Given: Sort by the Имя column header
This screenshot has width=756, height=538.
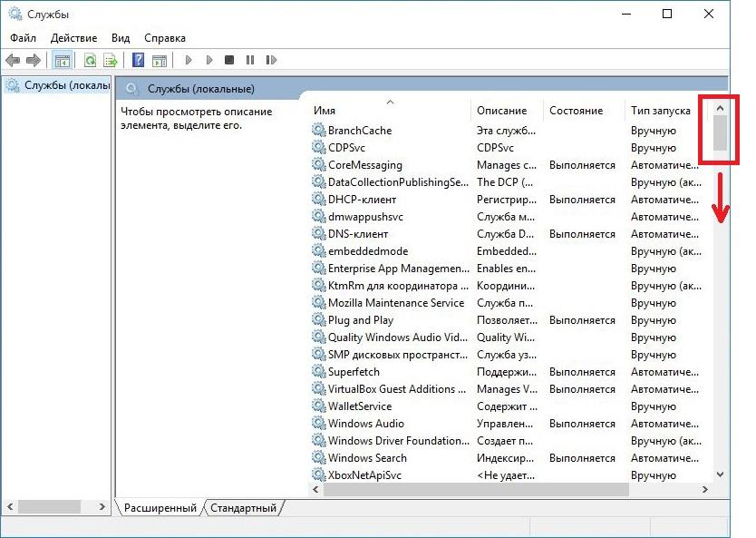Looking at the screenshot, I should point(390,111).
